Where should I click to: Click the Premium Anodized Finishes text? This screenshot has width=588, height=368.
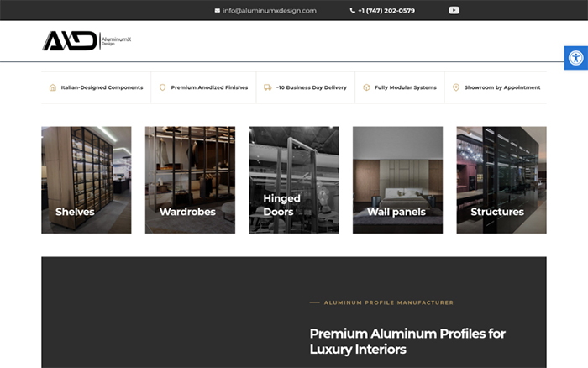(209, 87)
